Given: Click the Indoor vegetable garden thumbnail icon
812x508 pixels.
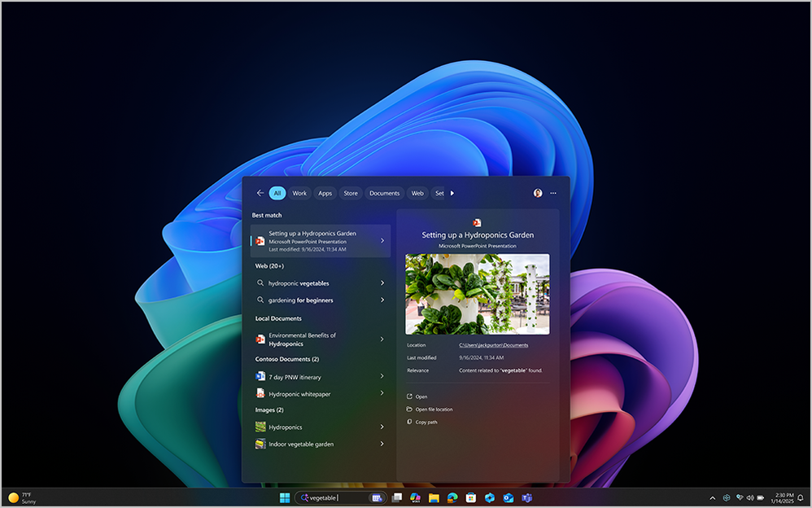Looking at the screenshot, I should [260, 444].
